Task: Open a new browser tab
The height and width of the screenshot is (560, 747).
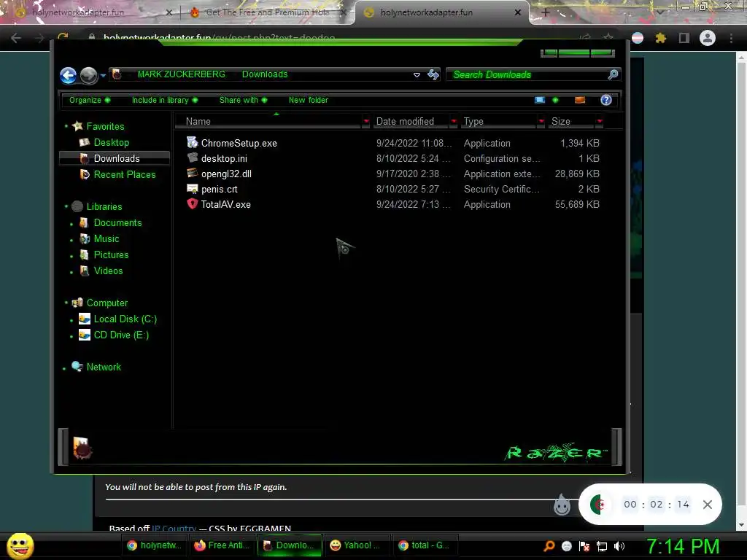Action: click(546, 13)
